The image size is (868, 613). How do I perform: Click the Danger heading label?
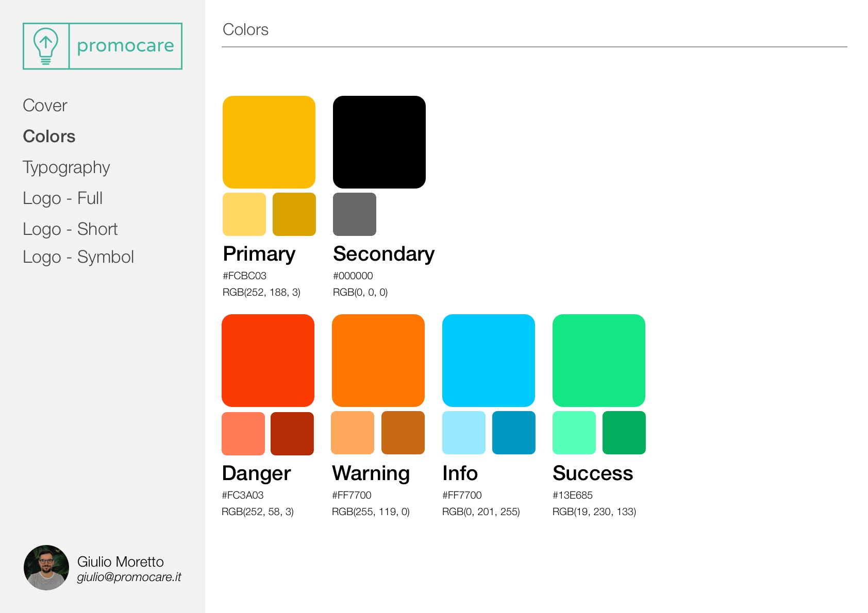point(257,474)
